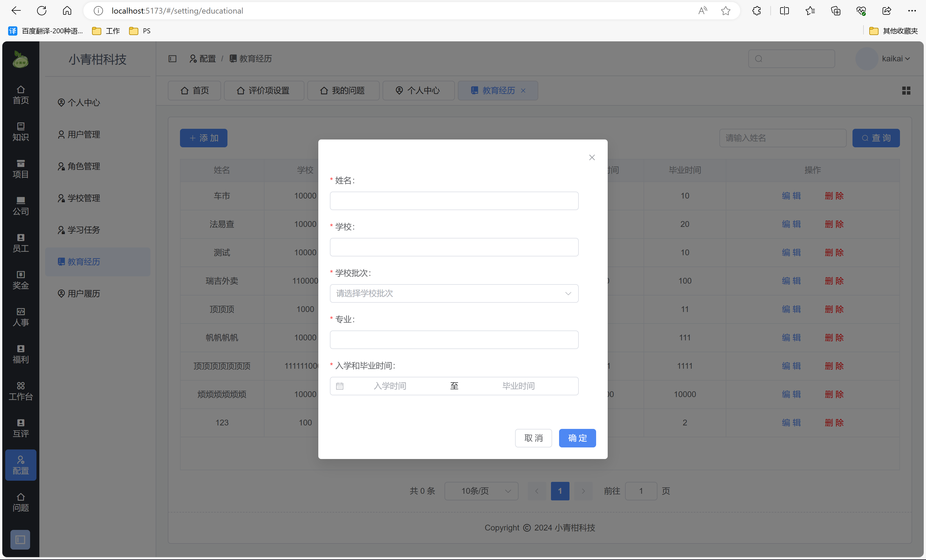The image size is (926, 560).
Task: Open the 项目 sidebar section
Action: 21,169
